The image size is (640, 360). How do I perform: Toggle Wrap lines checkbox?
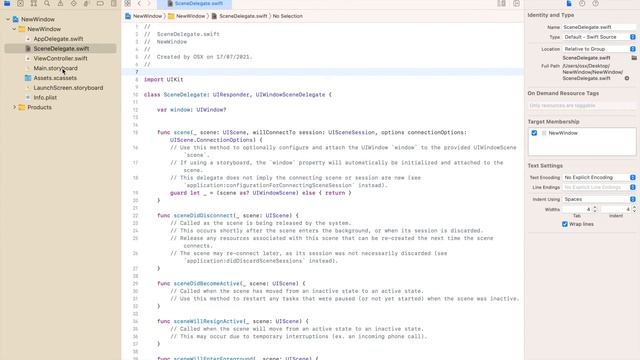565,224
